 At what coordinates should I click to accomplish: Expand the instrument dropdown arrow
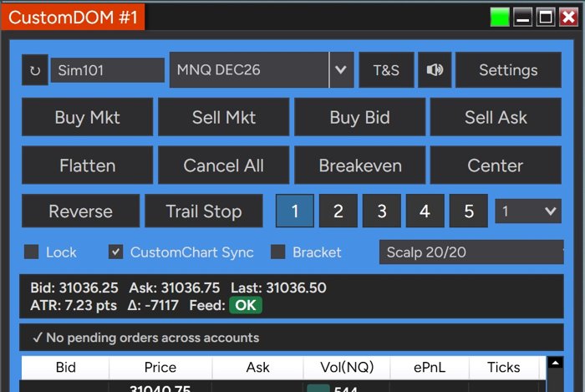pyautogui.click(x=341, y=69)
